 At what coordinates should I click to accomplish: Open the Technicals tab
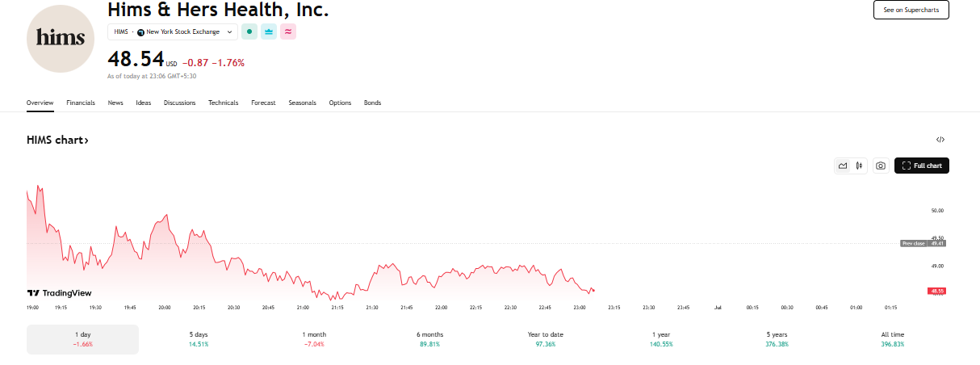pos(223,103)
